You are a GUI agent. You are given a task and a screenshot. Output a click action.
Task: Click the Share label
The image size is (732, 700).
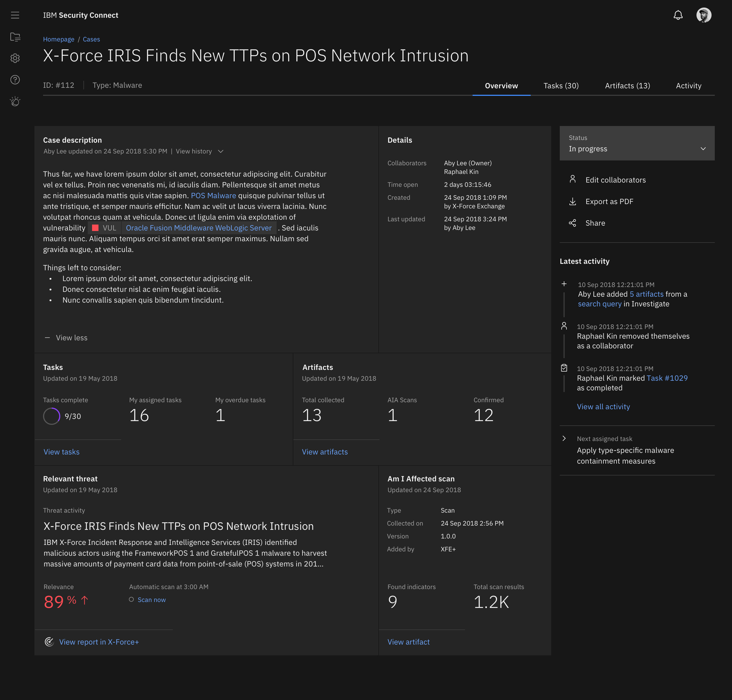[x=595, y=223]
